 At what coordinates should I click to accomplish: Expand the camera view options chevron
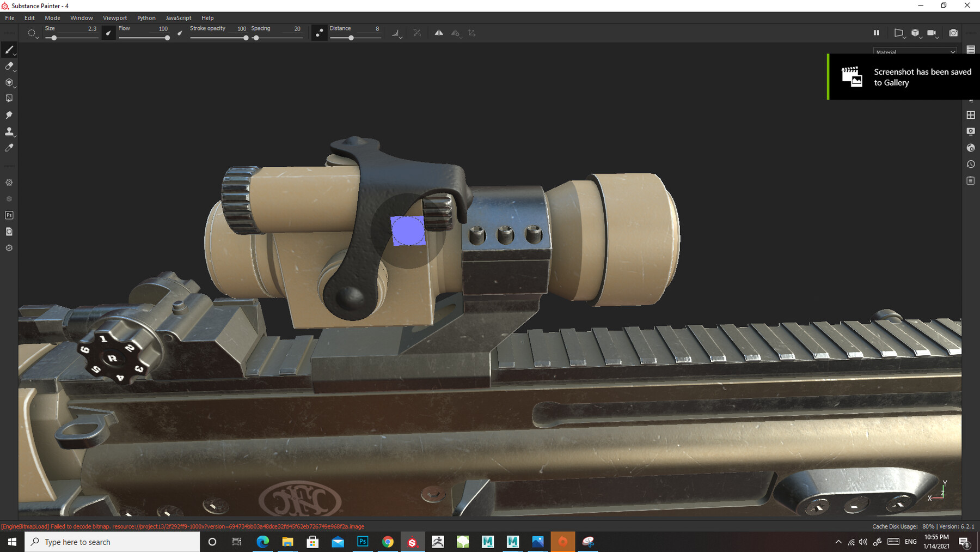tap(938, 37)
